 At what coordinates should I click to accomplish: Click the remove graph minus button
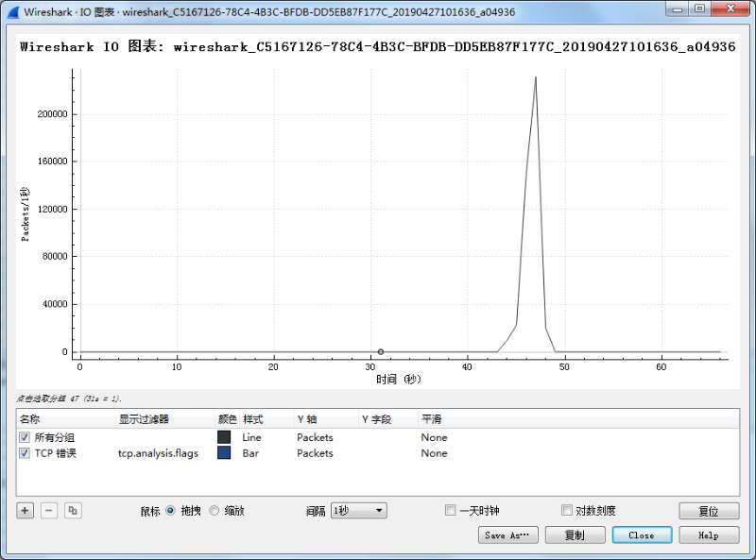pos(49,510)
